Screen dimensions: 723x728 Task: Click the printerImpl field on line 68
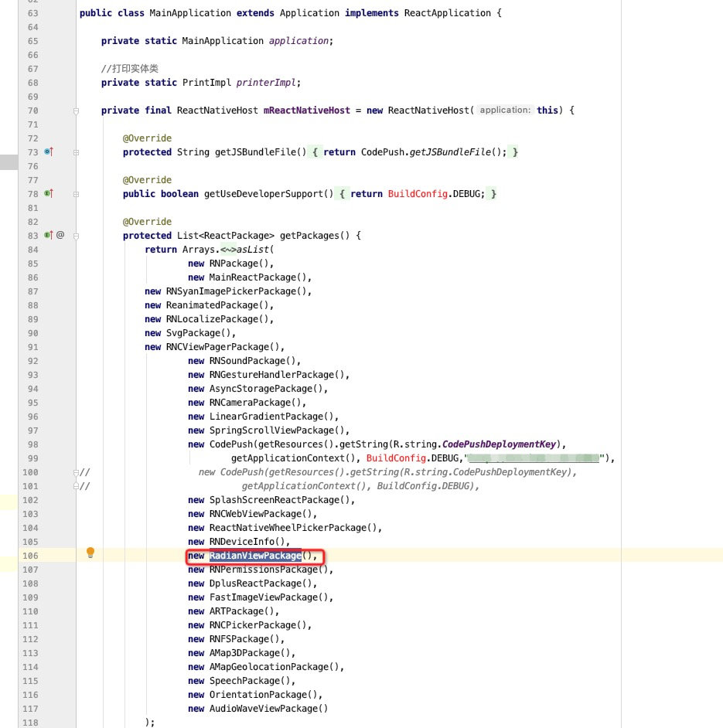point(266,83)
